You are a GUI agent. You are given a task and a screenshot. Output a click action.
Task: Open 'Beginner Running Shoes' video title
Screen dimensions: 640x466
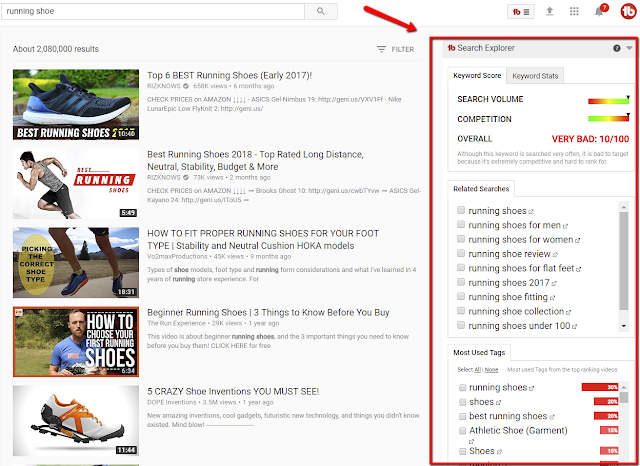click(x=268, y=313)
